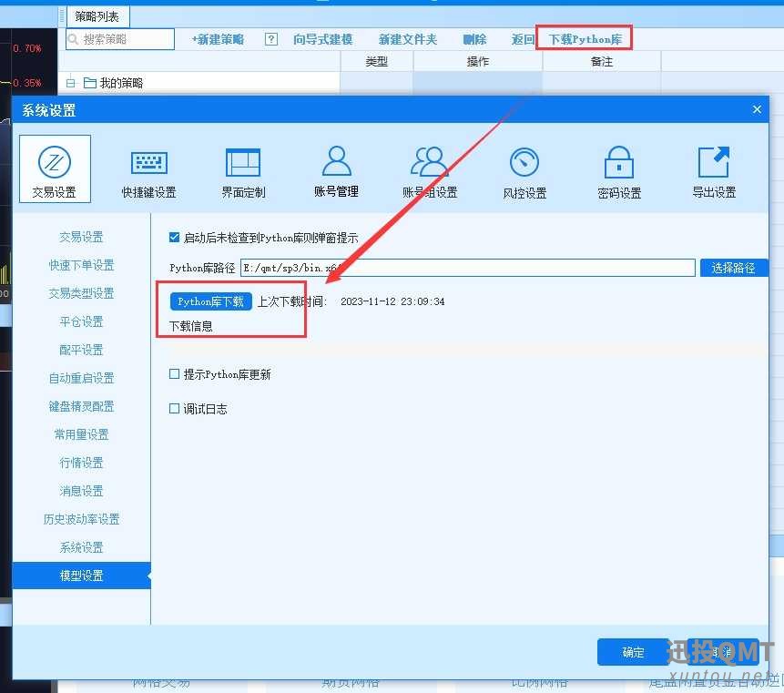
Task: Select the 界面定制 layout icon
Action: click(243, 170)
